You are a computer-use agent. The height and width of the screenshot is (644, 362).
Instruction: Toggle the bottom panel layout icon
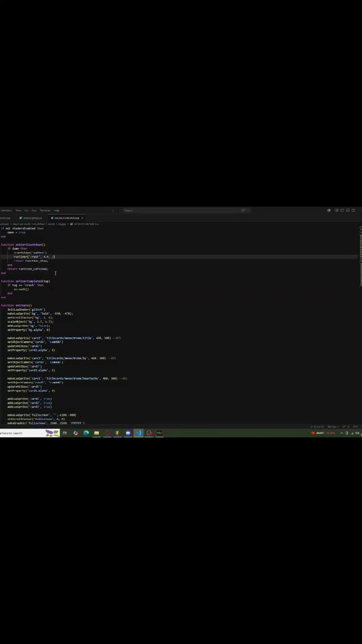(x=348, y=210)
